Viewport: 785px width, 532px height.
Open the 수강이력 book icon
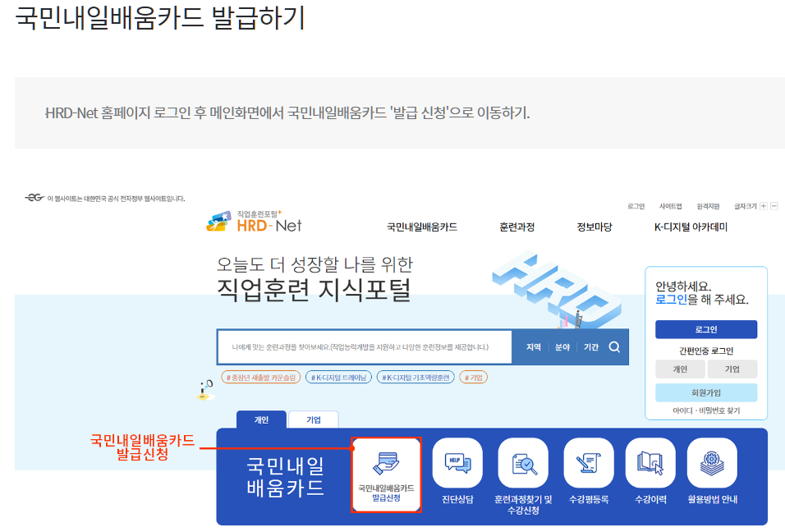pyautogui.click(x=650, y=463)
